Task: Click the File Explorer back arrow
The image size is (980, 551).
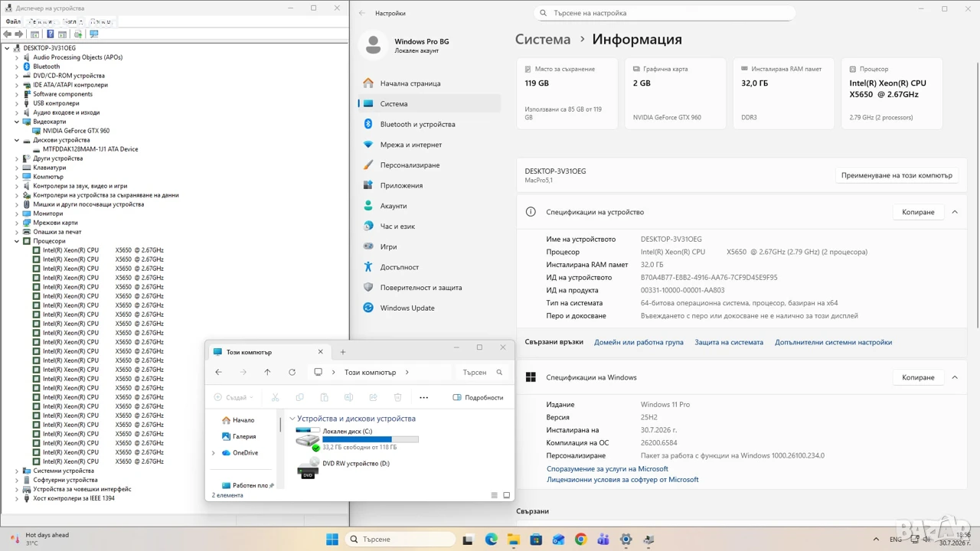Action: (x=219, y=372)
